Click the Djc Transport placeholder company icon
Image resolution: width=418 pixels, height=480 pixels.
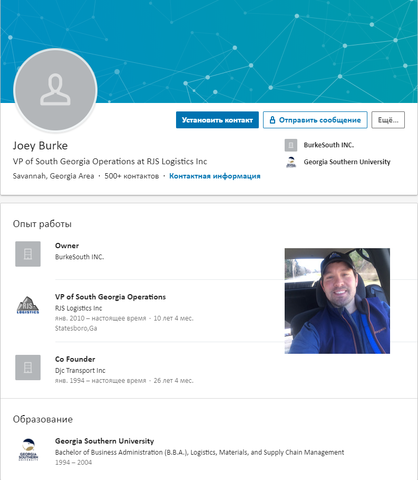click(28, 367)
